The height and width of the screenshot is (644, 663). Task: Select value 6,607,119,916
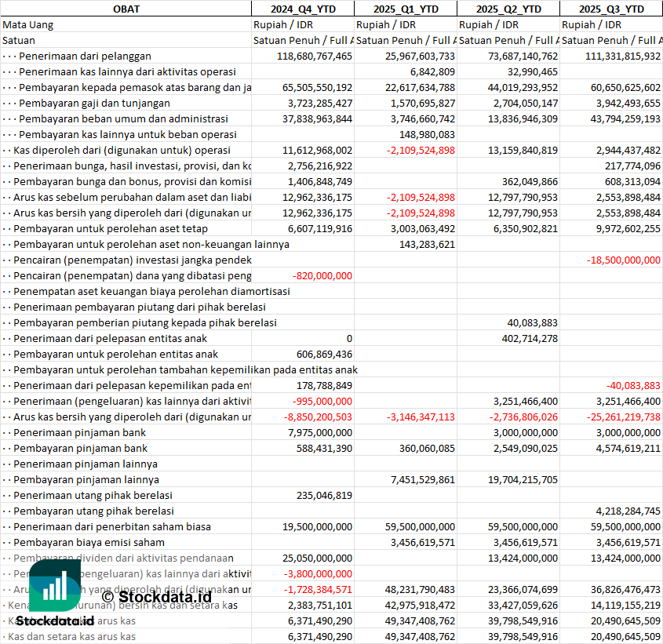point(319,228)
